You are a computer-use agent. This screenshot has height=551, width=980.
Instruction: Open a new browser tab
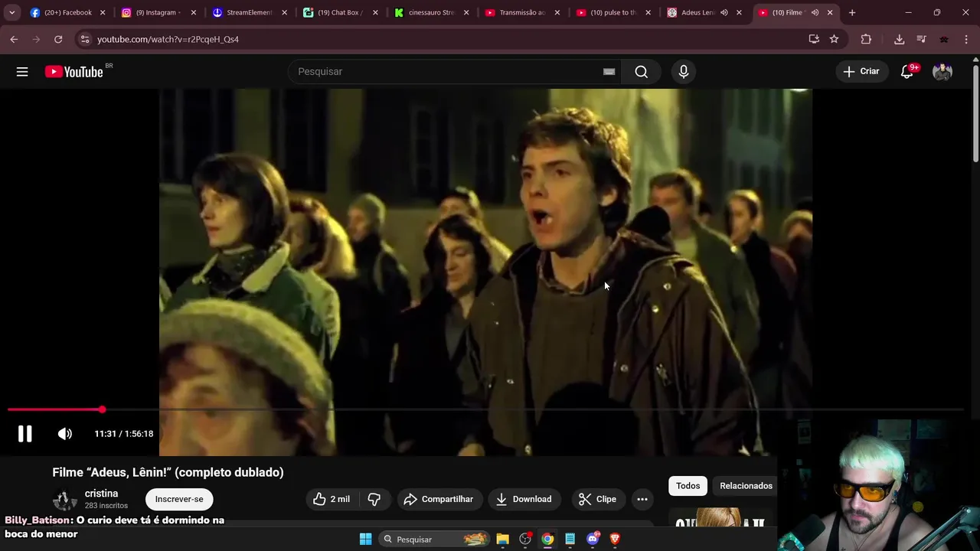coord(852,12)
